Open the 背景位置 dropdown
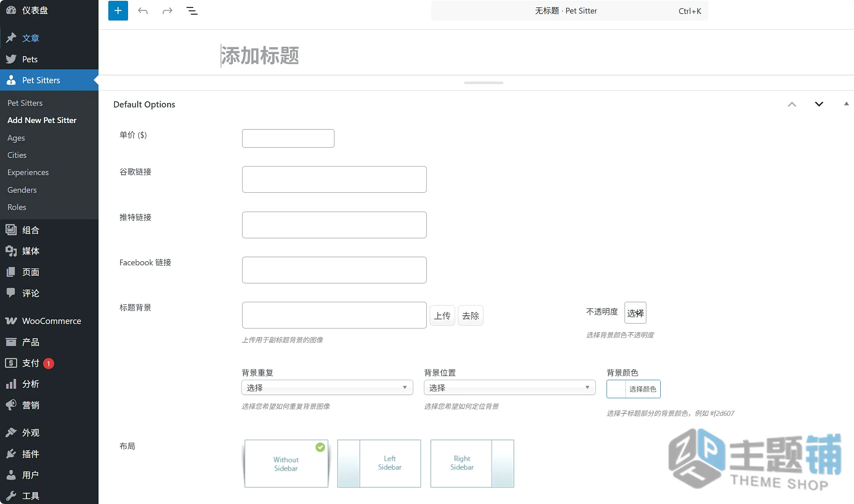Screen dimensions: 854x504 [x=510, y=388]
